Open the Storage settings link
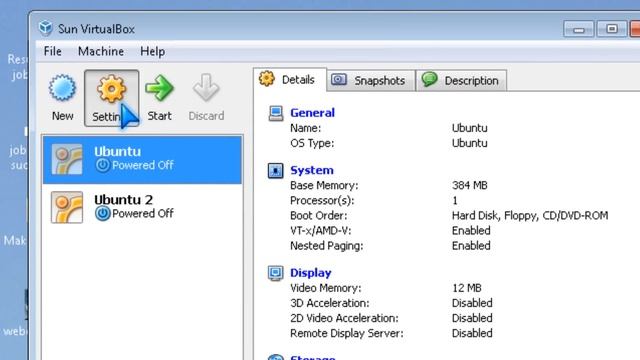The width and height of the screenshot is (640, 360). (313, 358)
